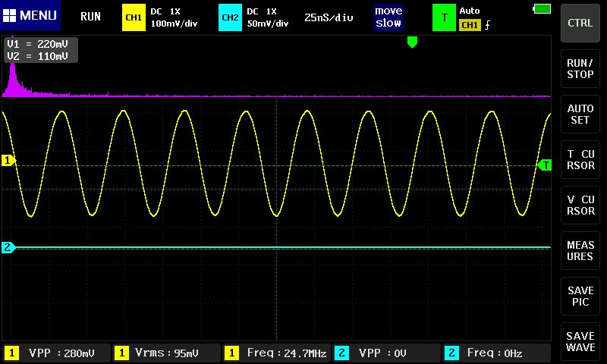
Task: Tap the 25nS/div timebase setting
Action: point(329,17)
